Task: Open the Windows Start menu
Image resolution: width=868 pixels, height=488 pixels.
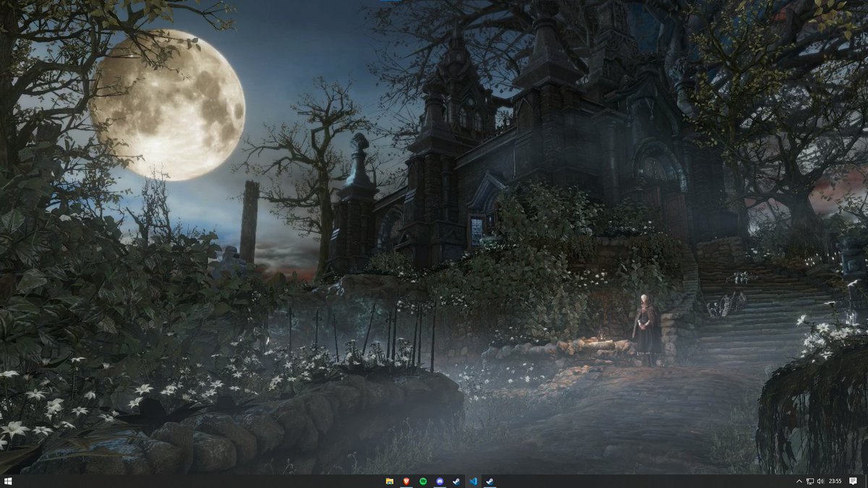Action: 8,481
